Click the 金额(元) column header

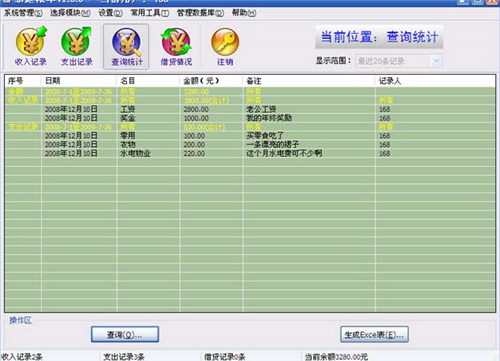(211, 81)
